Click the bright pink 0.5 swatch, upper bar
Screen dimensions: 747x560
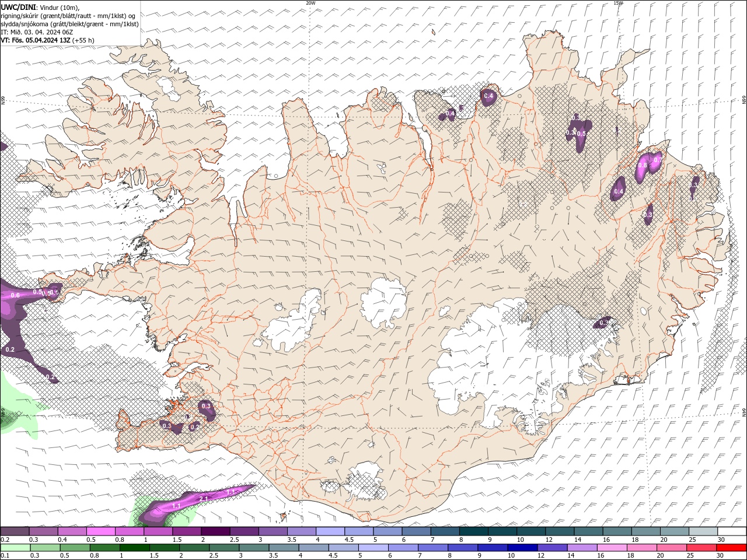click(x=100, y=531)
